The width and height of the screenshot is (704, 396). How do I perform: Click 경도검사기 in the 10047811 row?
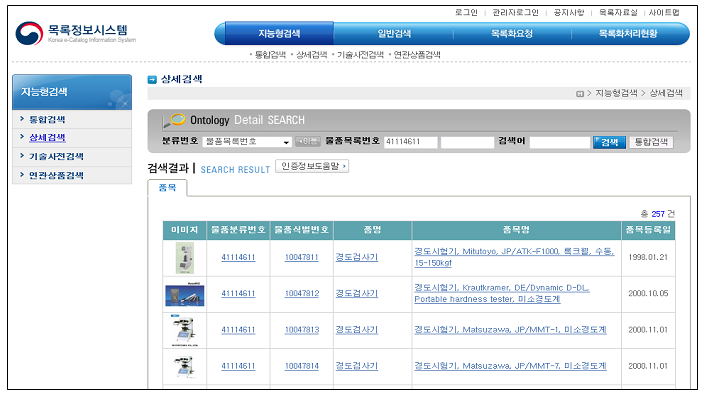coord(357,257)
